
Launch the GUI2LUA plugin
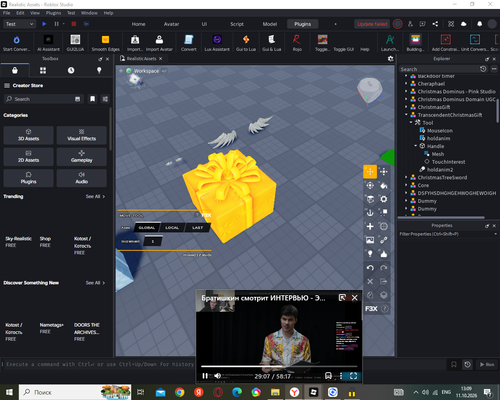pos(75,43)
